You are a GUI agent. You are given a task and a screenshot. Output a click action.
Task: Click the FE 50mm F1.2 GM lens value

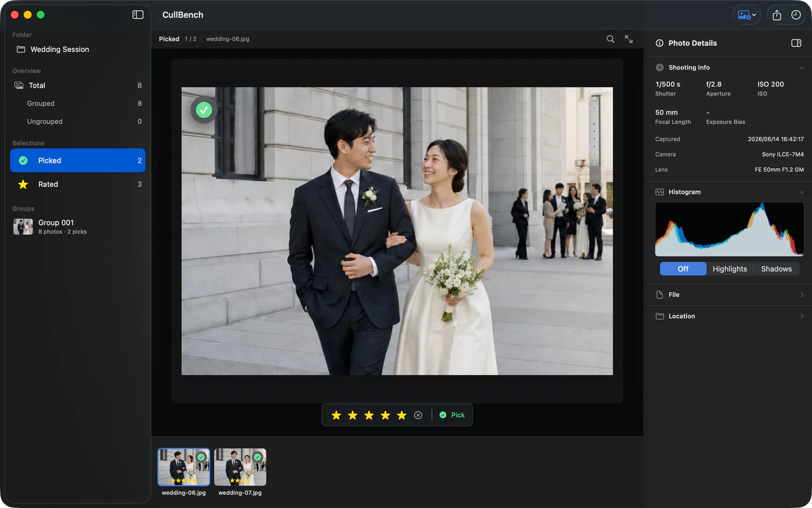779,169
